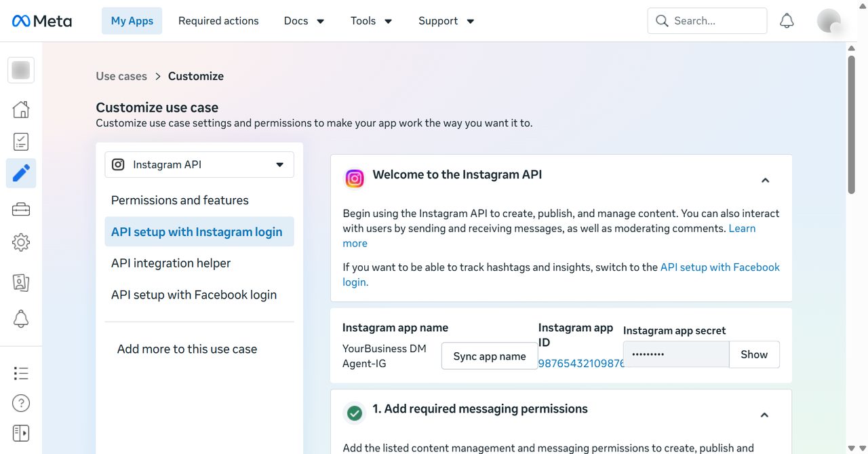The width and height of the screenshot is (868, 454).
Task: Collapse the Add required messaging permissions section
Action: [764, 415]
